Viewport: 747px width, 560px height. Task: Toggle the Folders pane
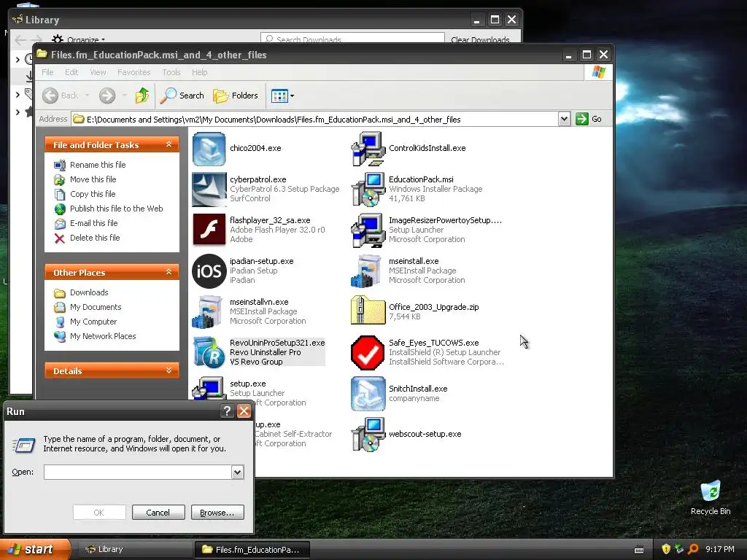(x=236, y=96)
